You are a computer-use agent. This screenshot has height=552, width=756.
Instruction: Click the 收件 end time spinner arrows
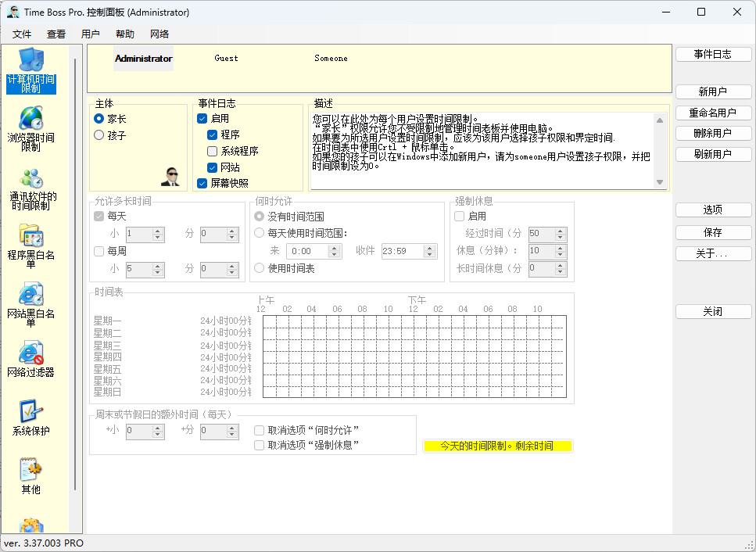429,251
